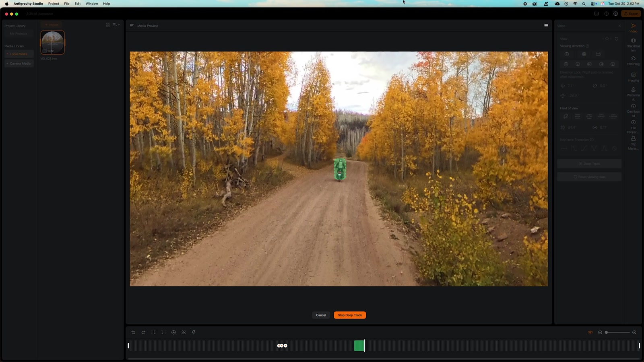This screenshot has width=644, height=362.
Task: Select the VID_028.insv thumbnail
Action: point(52,42)
